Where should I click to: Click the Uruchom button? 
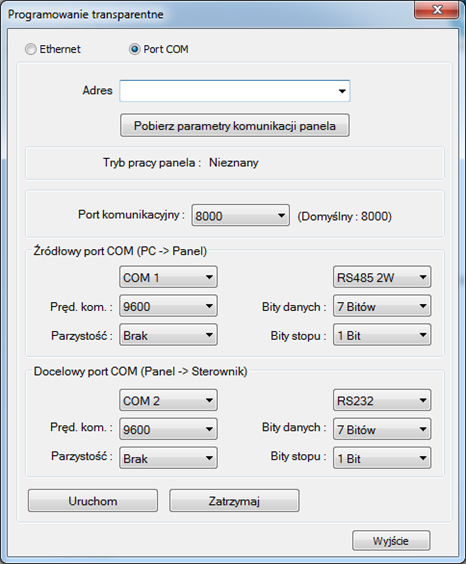[x=93, y=500]
